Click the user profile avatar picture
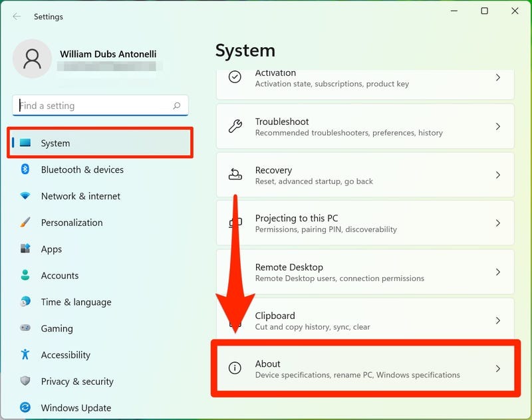Image resolution: width=532 pixels, height=420 pixels. coord(32,58)
